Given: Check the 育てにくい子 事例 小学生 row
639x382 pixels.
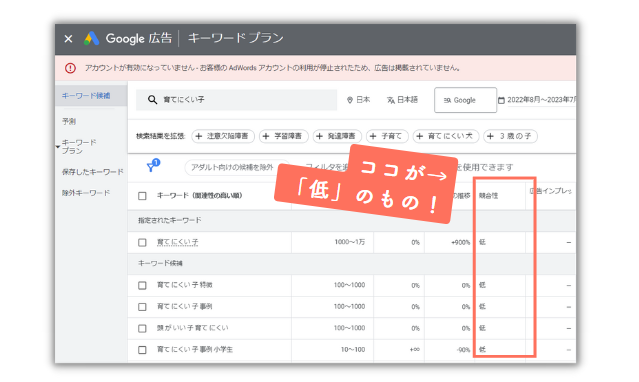Looking at the screenshot, I should click(142, 350).
